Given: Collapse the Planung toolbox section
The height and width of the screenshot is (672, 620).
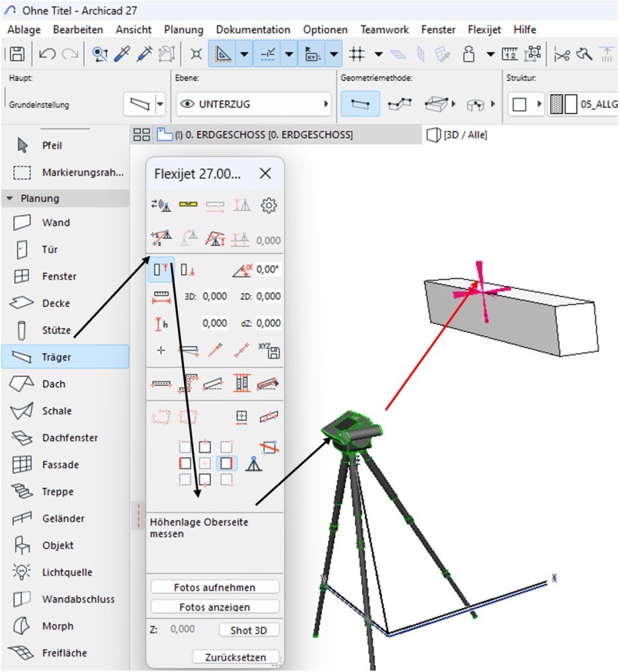Looking at the screenshot, I should 10,198.
